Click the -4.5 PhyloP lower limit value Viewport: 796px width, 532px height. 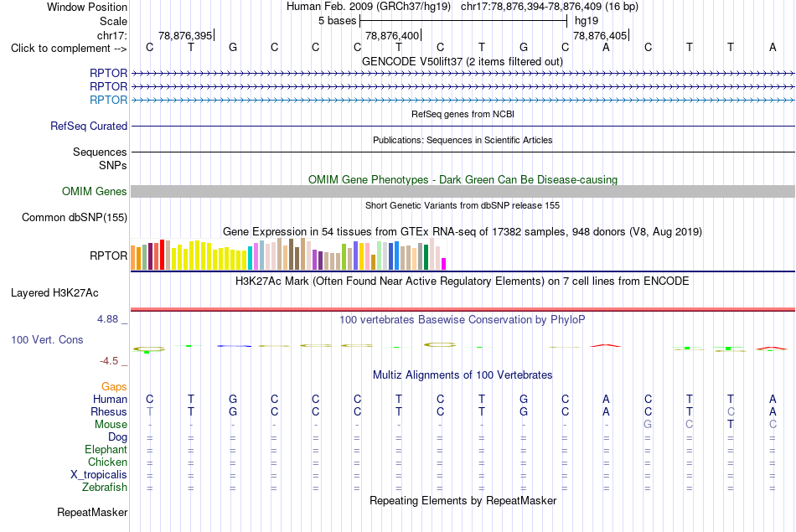click(x=109, y=361)
